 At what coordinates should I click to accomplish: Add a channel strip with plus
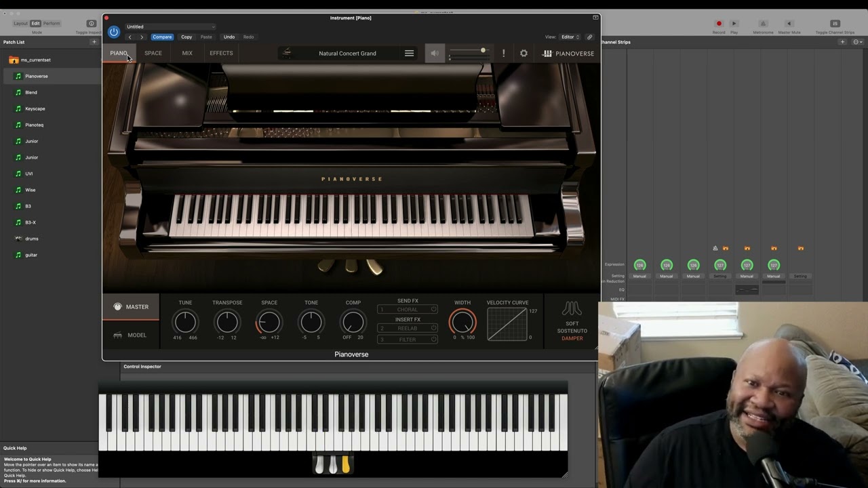(x=842, y=42)
